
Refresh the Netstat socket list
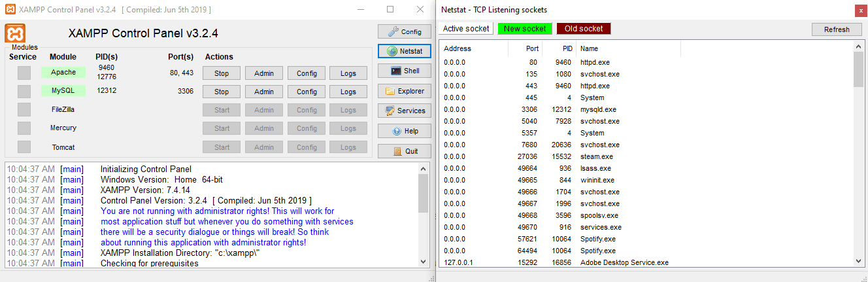pos(837,29)
